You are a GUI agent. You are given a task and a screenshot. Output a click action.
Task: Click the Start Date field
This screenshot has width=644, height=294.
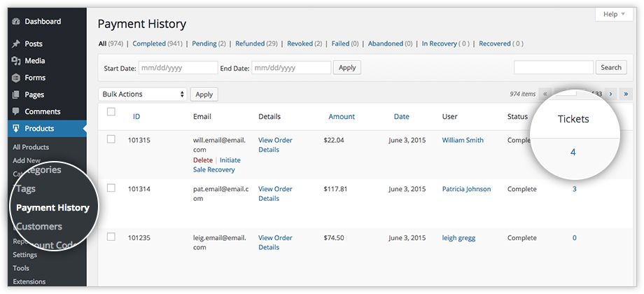(178, 68)
